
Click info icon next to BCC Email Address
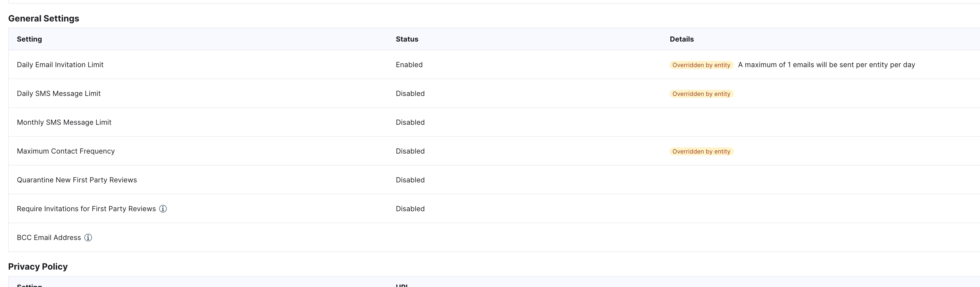click(x=88, y=238)
